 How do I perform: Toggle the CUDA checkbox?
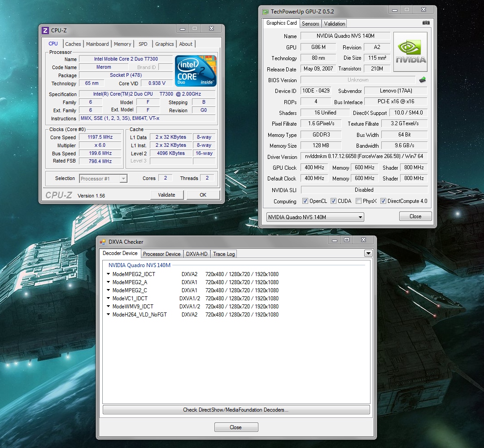coord(333,201)
